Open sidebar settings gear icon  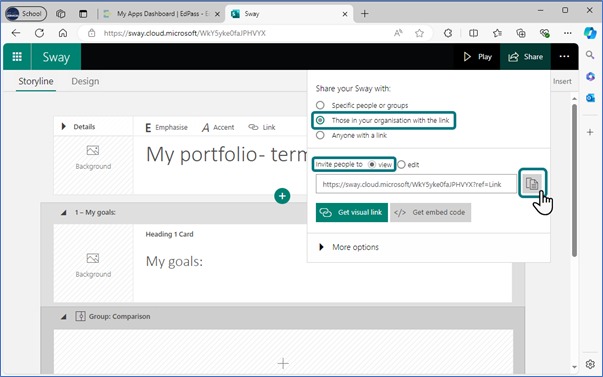[590, 364]
